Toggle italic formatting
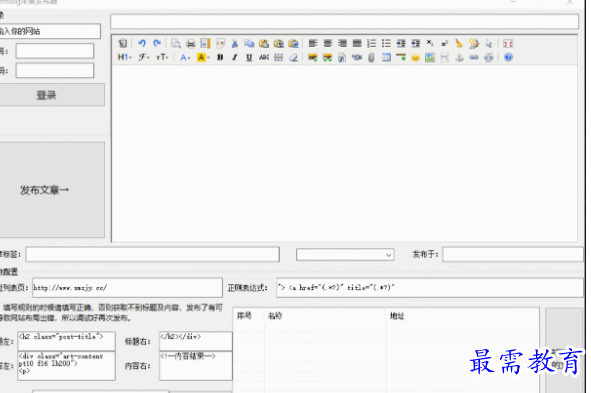The height and width of the screenshot is (393, 591). pyautogui.click(x=234, y=57)
